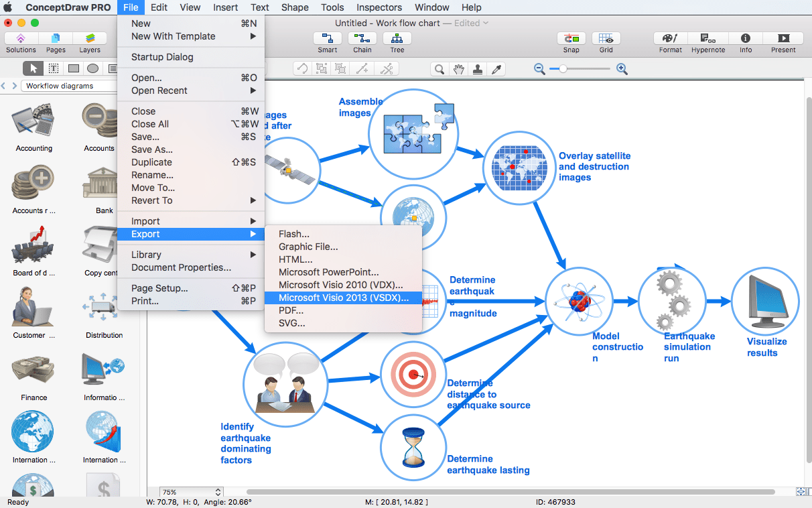Select the text box tool
812x508 pixels.
pyautogui.click(x=53, y=68)
